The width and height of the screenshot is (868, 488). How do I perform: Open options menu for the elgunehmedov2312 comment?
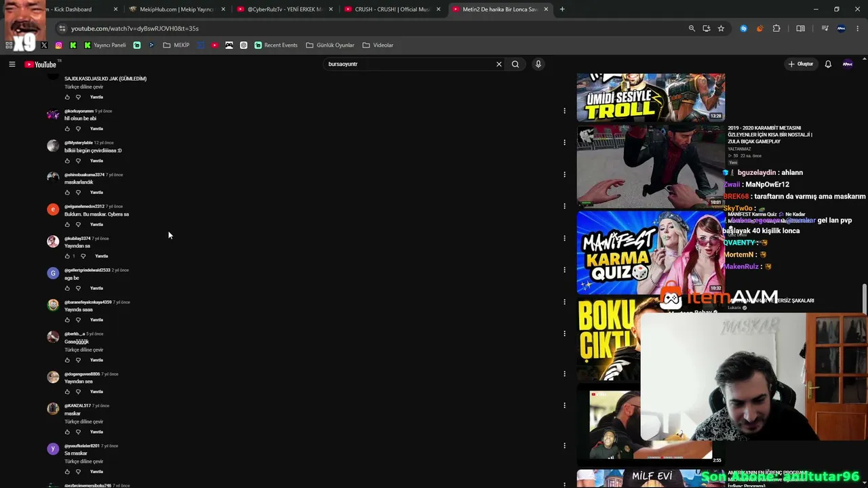point(564,206)
